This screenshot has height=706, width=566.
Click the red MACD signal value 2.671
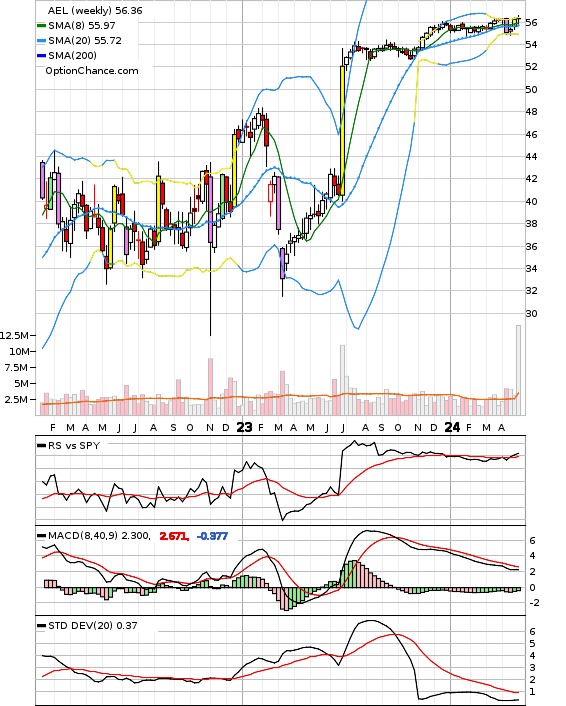[x=174, y=536]
